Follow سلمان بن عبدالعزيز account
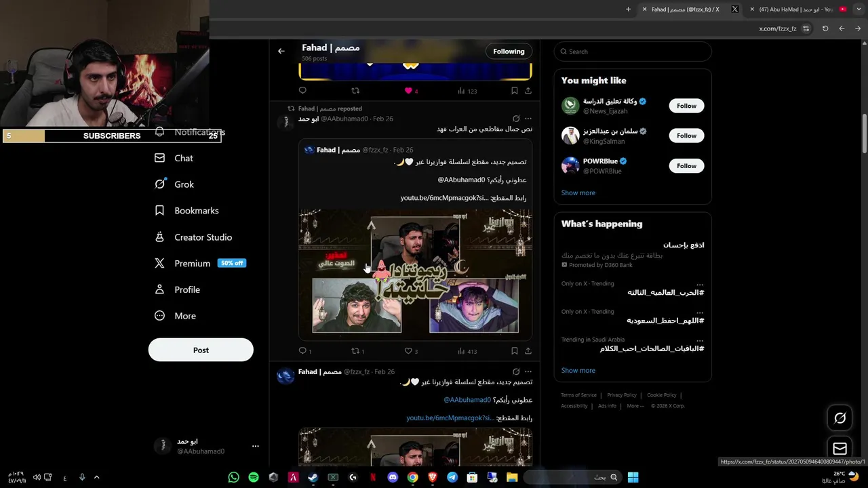Image resolution: width=868 pixels, height=488 pixels. pyautogui.click(x=686, y=136)
